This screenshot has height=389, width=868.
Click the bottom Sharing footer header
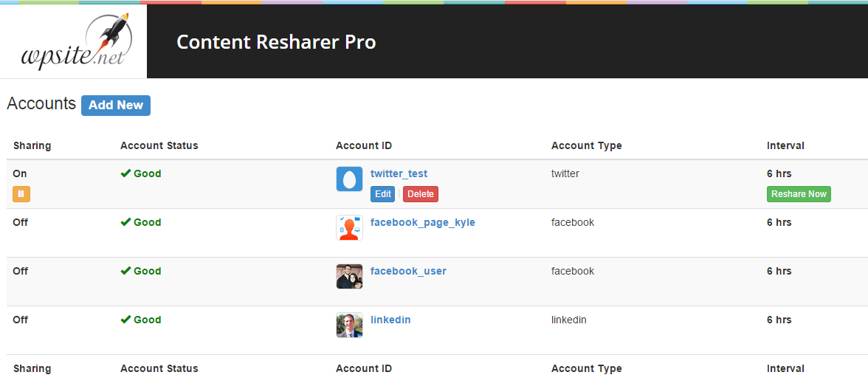point(32,368)
